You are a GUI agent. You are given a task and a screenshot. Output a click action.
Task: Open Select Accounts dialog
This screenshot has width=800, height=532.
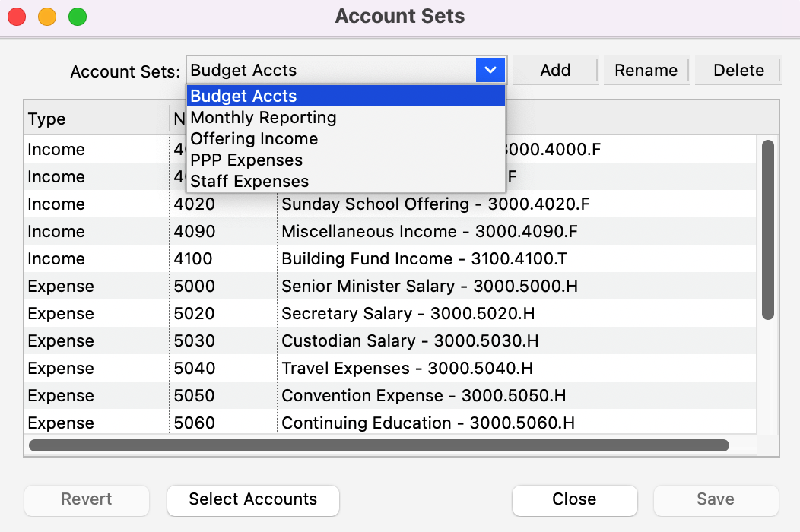pyautogui.click(x=252, y=499)
